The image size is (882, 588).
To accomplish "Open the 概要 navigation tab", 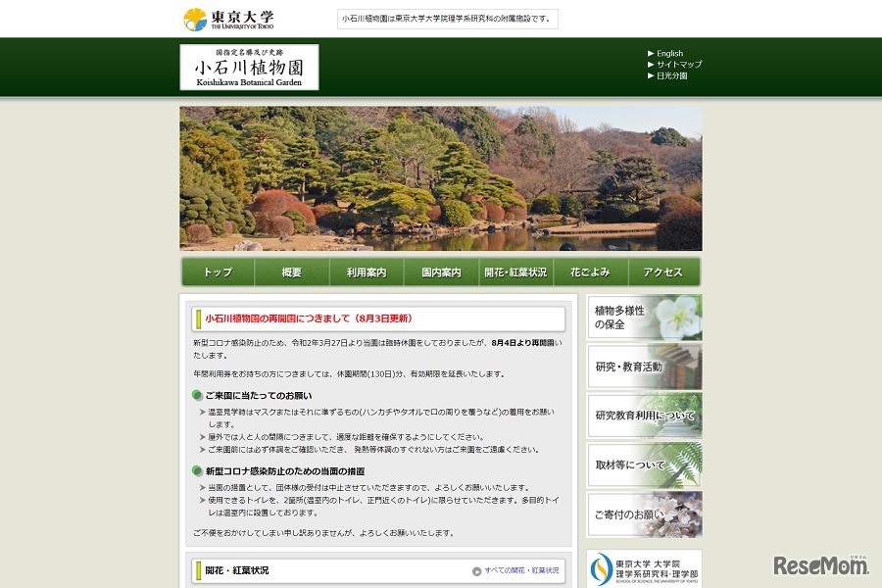I will [291, 271].
